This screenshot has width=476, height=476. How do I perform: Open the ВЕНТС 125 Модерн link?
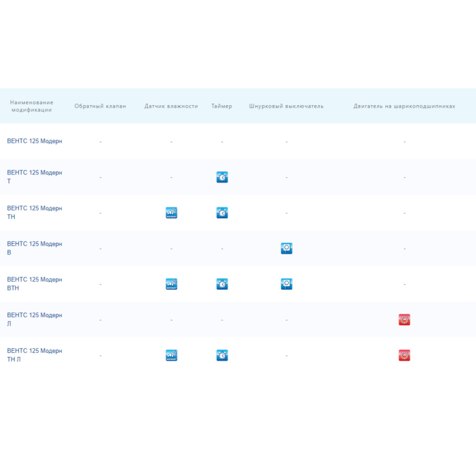click(x=34, y=141)
